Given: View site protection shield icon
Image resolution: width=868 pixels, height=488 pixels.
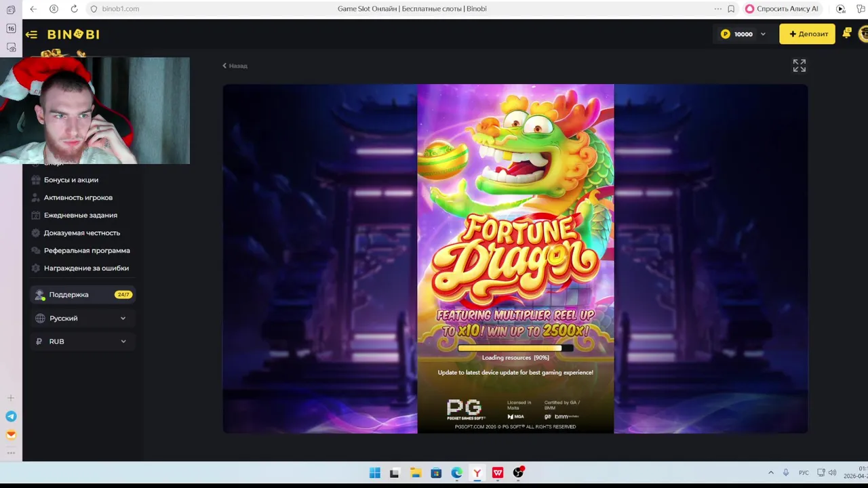Looking at the screenshot, I should pyautogui.click(x=94, y=9).
